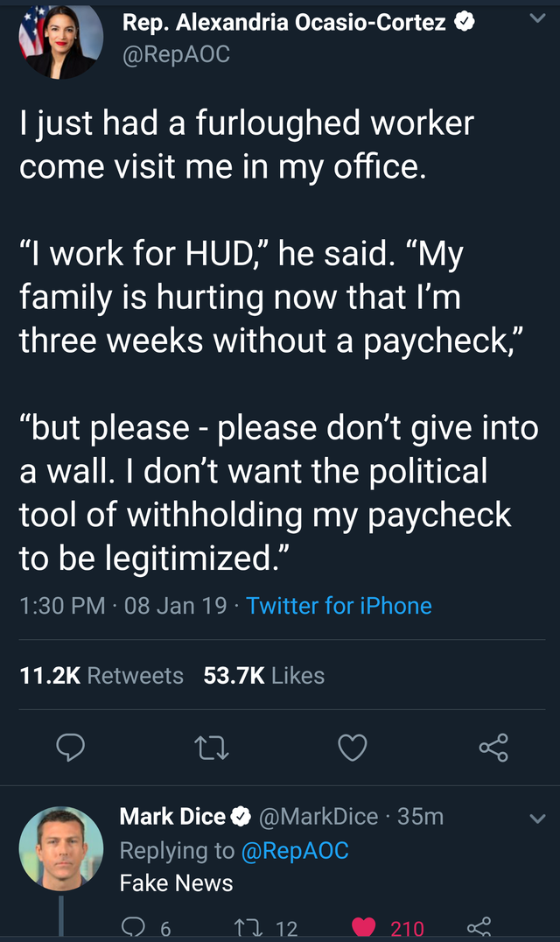Viewport: 560px width, 942px height.
Task: View the 11.2K Retweets list
Action: [x=101, y=676]
